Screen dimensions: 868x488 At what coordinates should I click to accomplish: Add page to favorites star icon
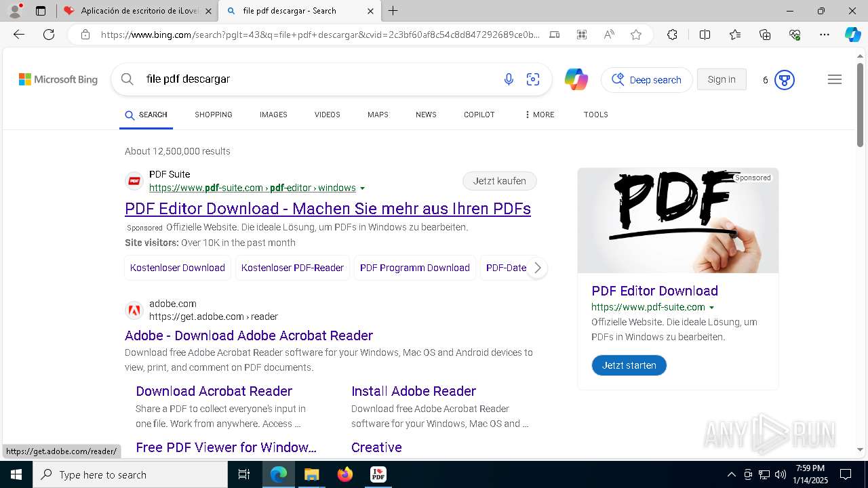point(636,35)
